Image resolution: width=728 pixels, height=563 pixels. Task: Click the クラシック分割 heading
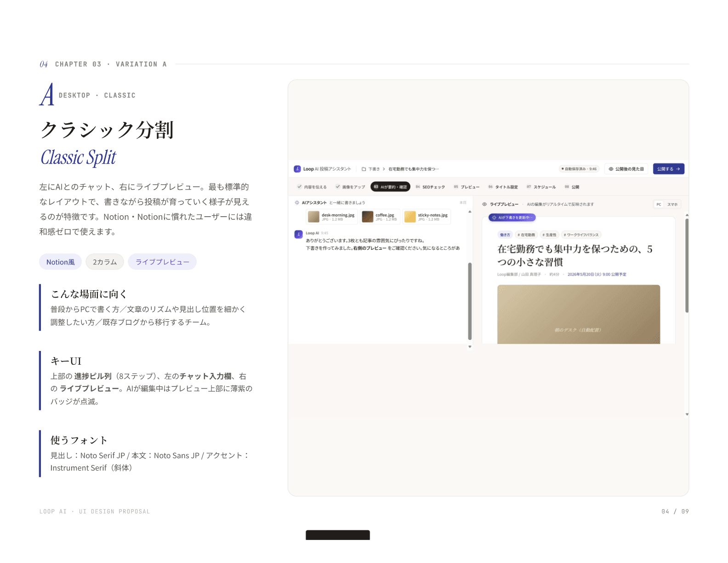(x=107, y=130)
